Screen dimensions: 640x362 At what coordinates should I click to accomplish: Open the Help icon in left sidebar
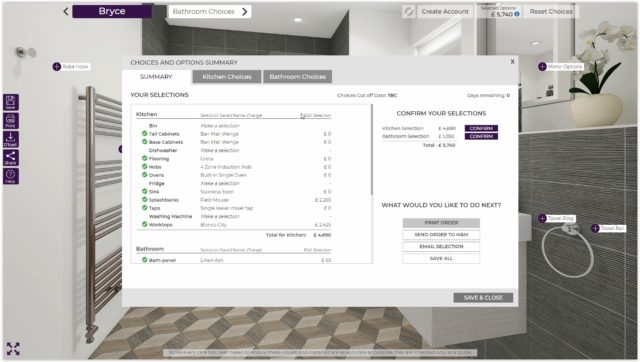tap(11, 176)
